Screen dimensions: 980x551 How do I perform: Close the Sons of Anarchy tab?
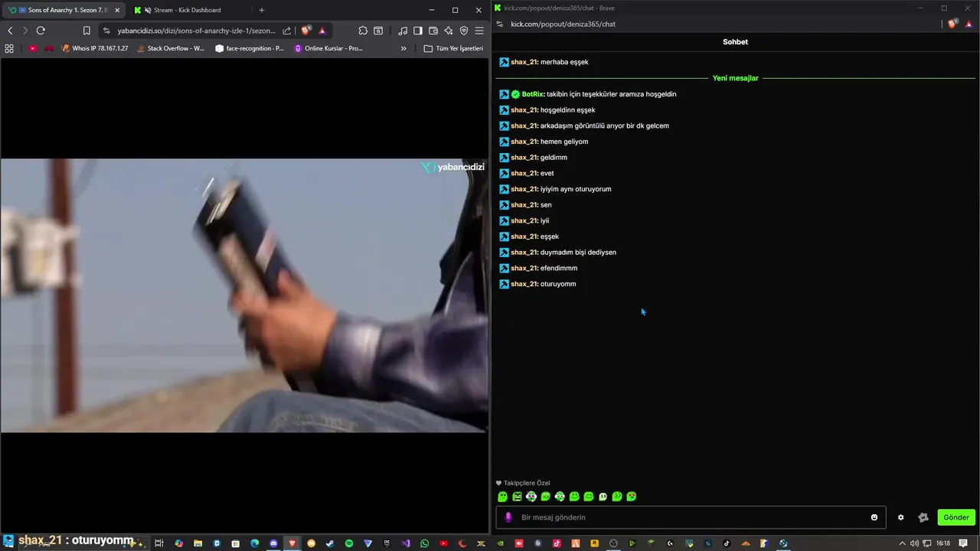pos(117,10)
